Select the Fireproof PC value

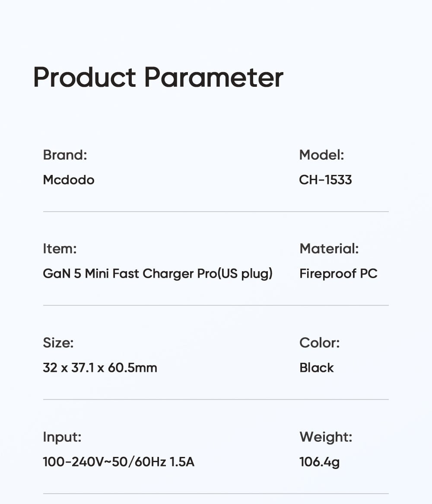[338, 273]
